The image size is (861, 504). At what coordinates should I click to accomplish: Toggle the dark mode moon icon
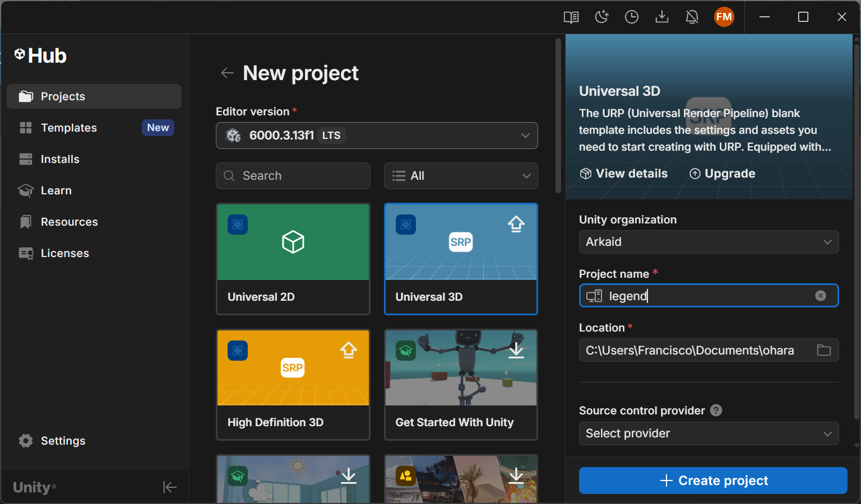click(601, 17)
